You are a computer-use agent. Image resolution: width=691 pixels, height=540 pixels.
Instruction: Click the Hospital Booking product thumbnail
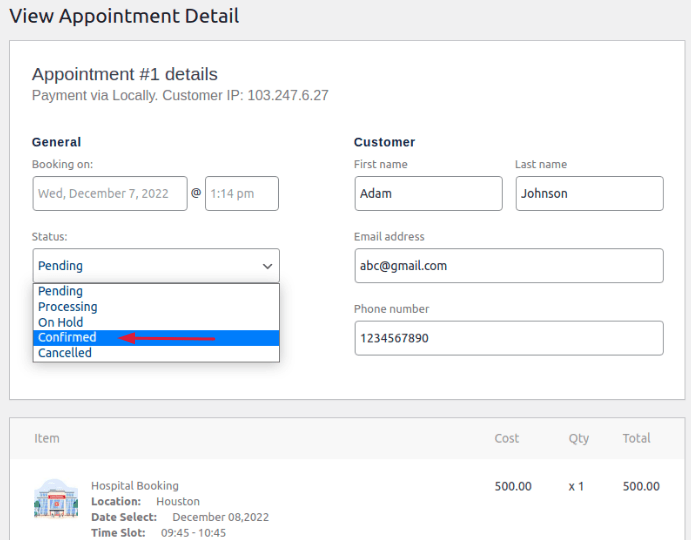[x=56, y=499]
